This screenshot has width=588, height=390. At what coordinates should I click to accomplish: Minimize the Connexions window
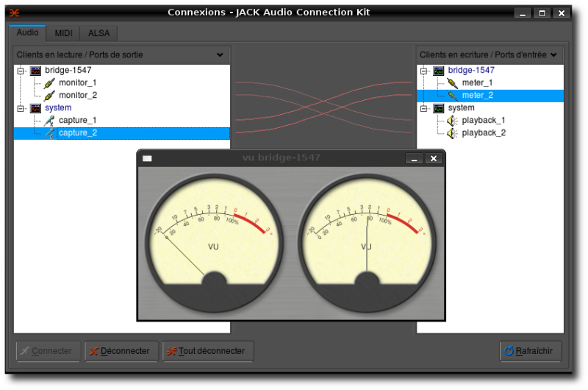point(523,13)
